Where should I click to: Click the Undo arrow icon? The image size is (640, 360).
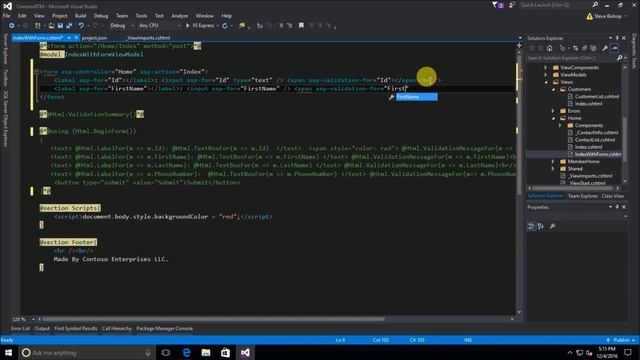[81, 26]
